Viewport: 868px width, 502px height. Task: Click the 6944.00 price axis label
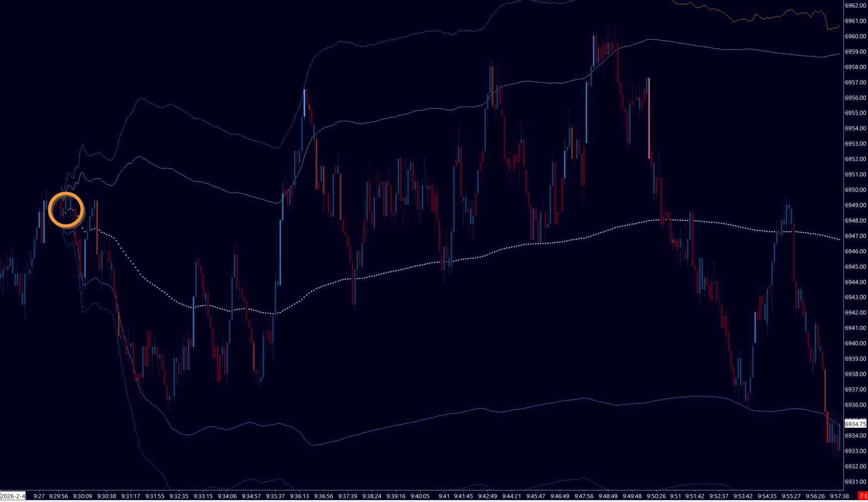tap(855, 282)
